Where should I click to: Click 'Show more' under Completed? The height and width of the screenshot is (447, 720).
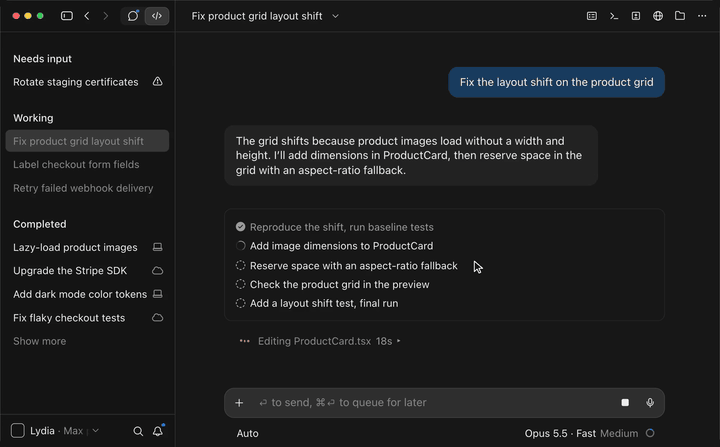point(39,341)
